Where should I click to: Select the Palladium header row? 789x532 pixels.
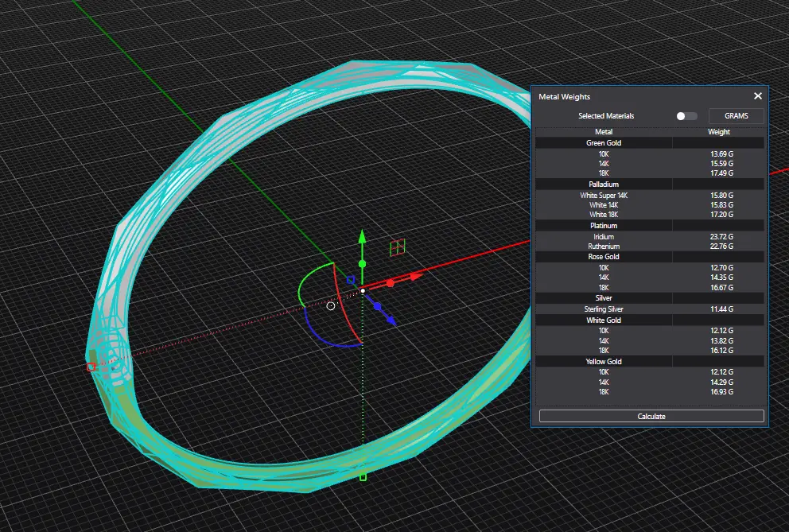650,184
